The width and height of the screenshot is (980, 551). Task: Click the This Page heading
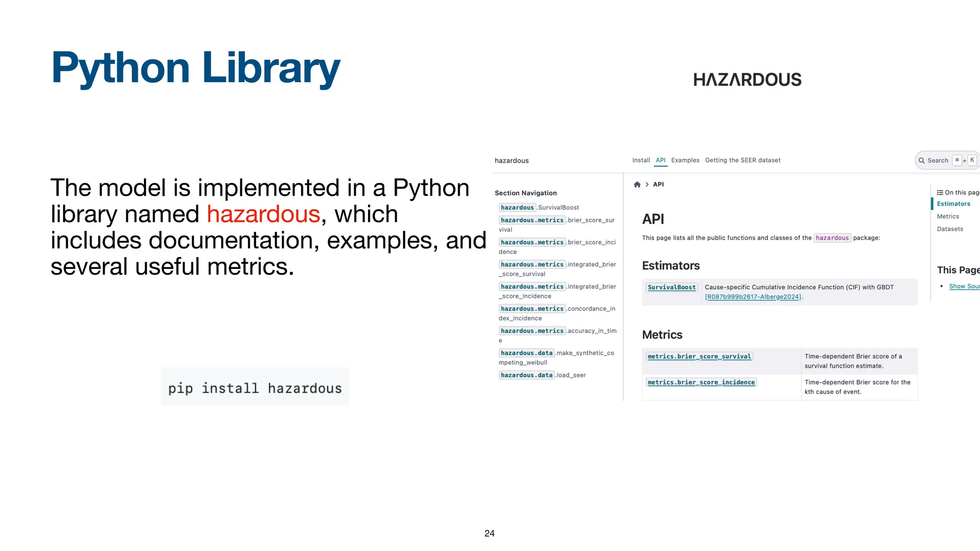click(958, 270)
